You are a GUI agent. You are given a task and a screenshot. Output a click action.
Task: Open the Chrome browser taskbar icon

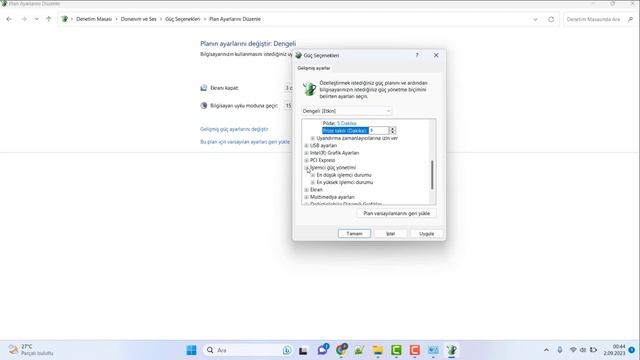(x=341, y=350)
